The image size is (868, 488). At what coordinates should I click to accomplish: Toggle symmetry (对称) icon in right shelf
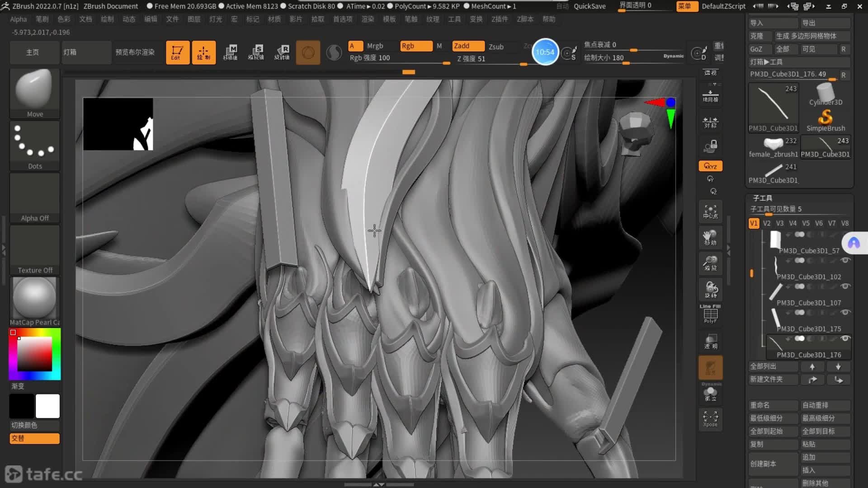coord(710,122)
